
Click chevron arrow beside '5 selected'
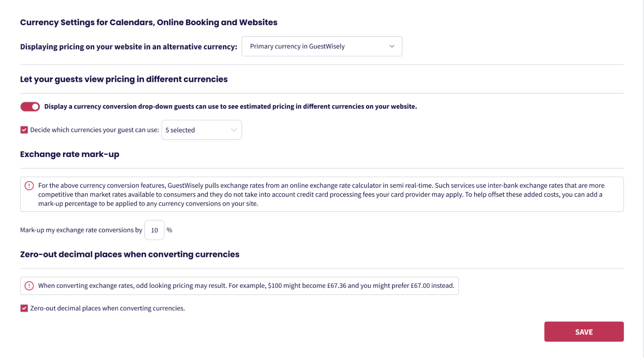tap(234, 130)
